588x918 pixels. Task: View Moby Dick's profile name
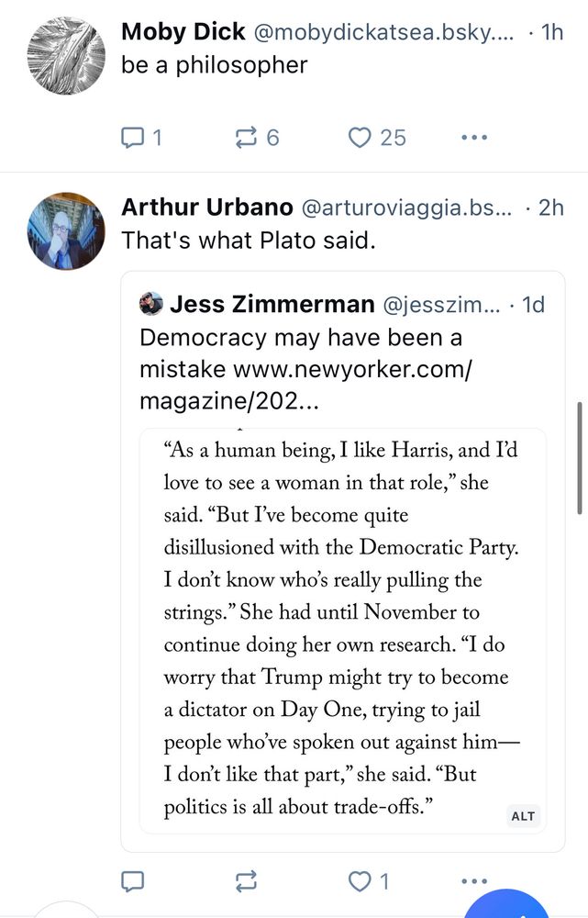pos(183,32)
